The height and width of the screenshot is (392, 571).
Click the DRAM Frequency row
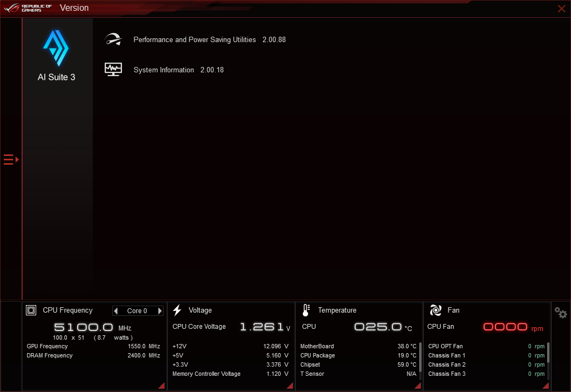(93, 356)
